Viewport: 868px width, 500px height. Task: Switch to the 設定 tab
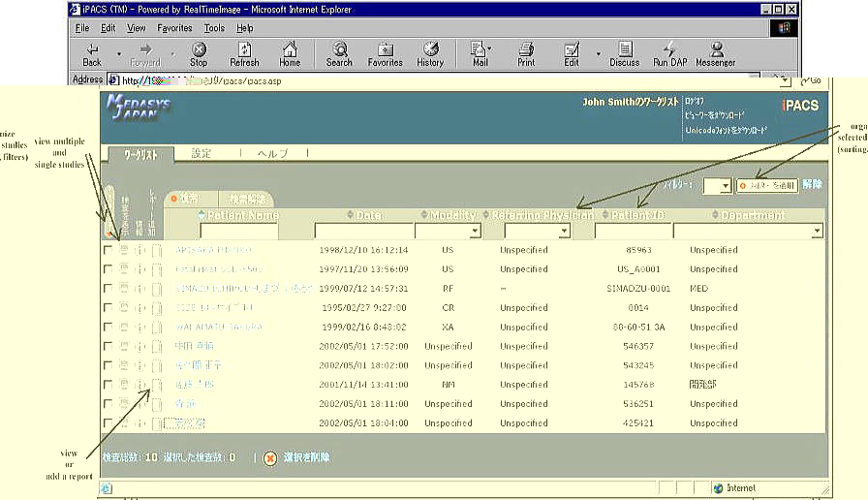click(x=201, y=153)
